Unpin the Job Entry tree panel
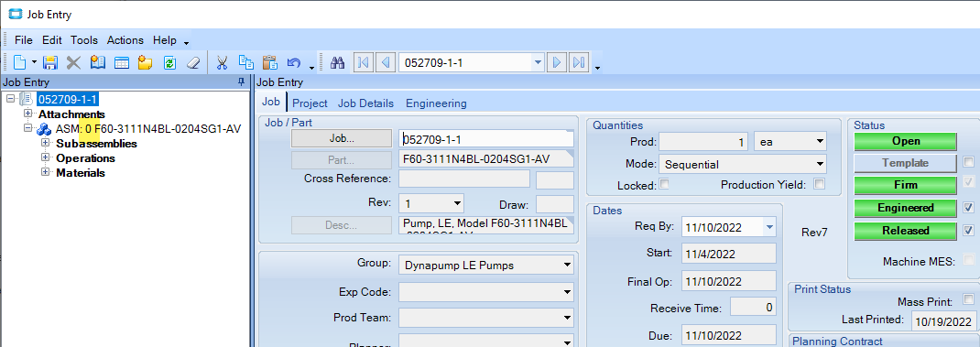Screen dimensions: 980x347 [242, 81]
